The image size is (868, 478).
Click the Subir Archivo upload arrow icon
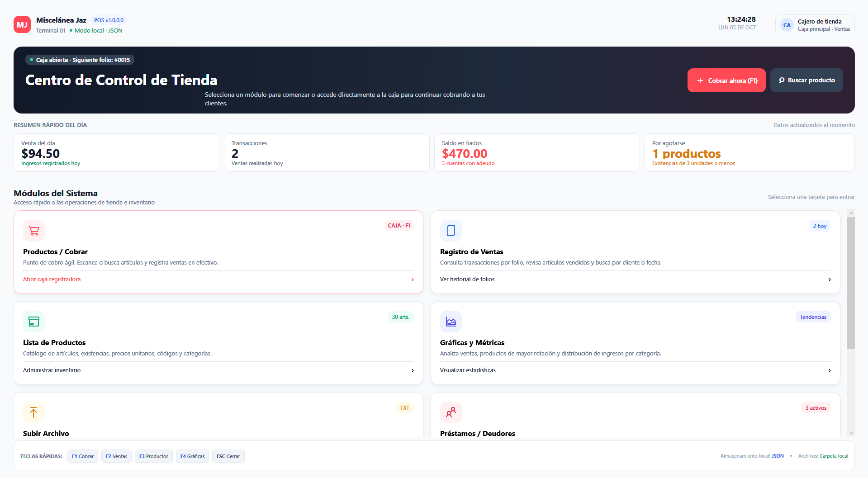[x=34, y=412]
